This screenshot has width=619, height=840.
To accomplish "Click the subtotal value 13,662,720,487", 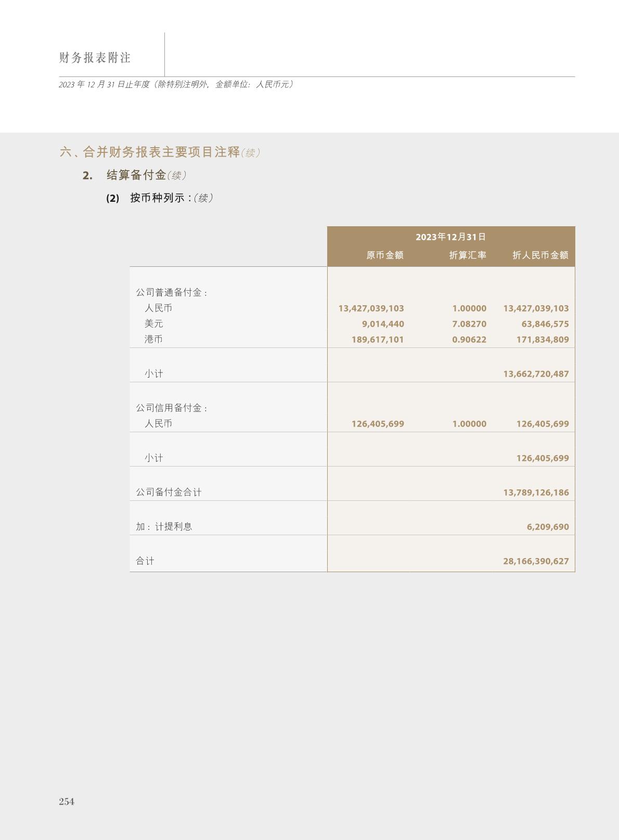I will coord(536,374).
